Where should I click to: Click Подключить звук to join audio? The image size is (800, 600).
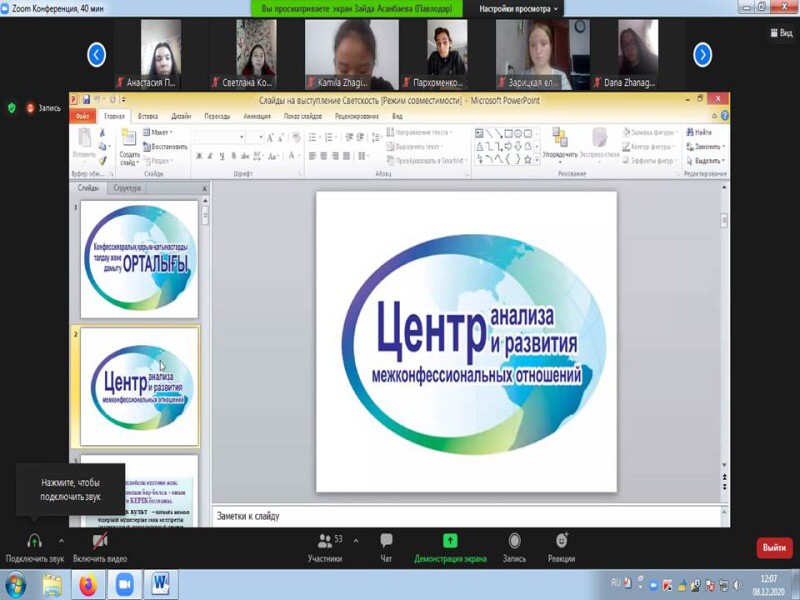[x=35, y=547]
